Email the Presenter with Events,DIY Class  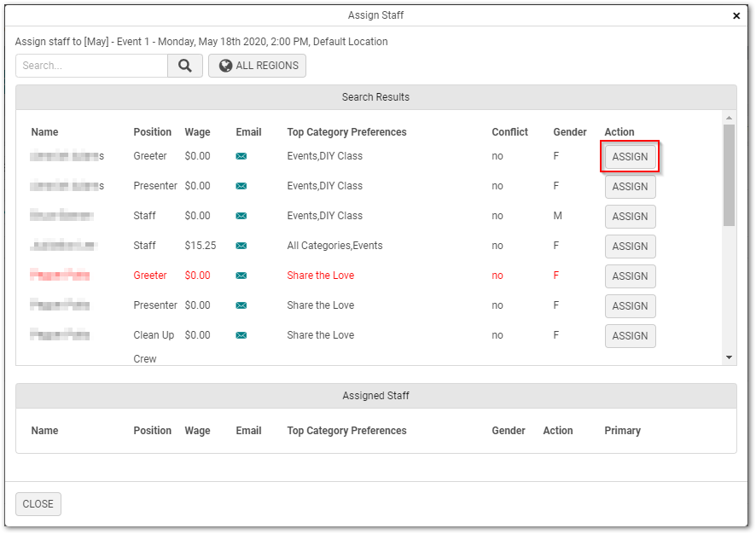click(241, 186)
